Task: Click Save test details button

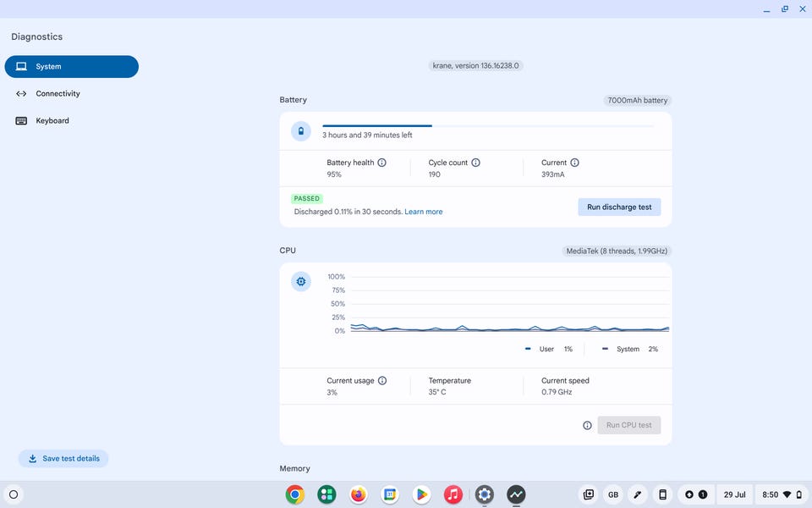Action: point(63,459)
